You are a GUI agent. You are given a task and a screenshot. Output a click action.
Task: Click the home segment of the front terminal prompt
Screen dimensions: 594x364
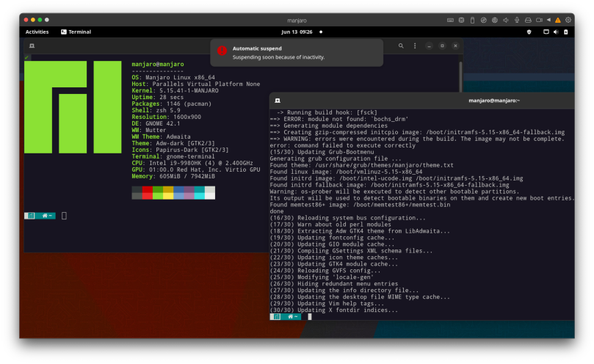pos(291,316)
